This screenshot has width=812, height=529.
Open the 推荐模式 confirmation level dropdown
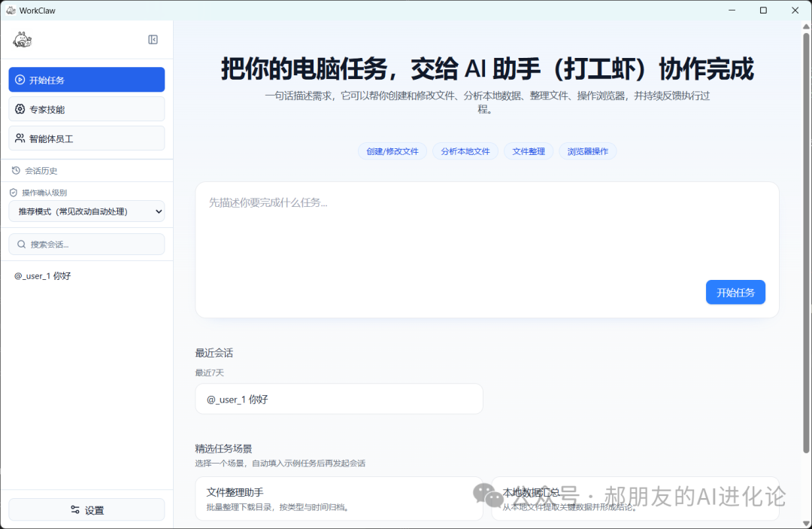pos(86,211)
